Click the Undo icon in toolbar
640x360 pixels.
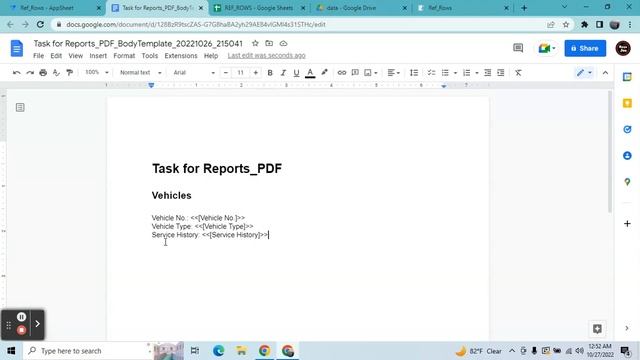tap(17, 73)
